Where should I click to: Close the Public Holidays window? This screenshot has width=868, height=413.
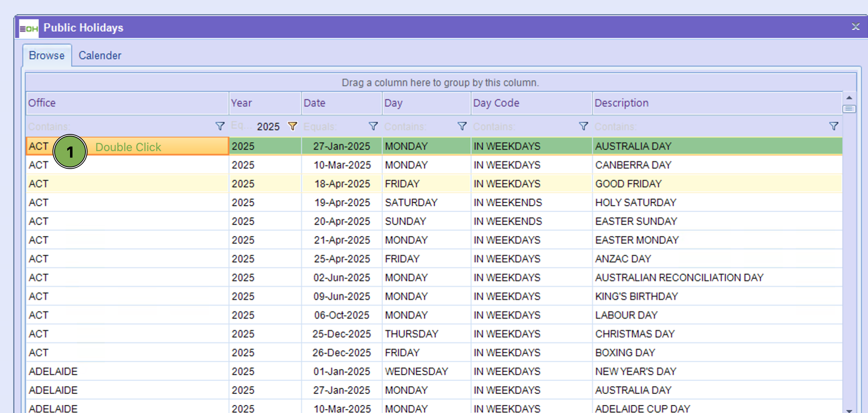click(x=855, y=27)
